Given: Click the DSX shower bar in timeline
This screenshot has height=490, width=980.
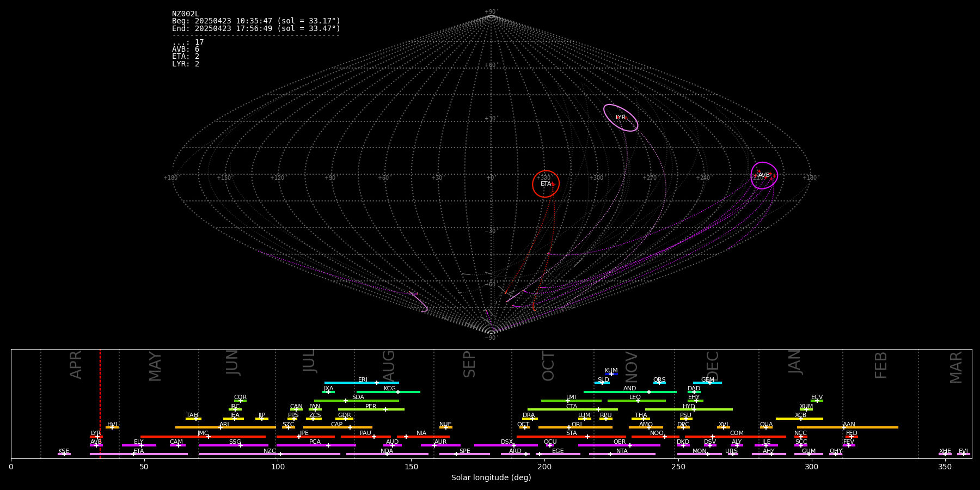Looking at the screenshot, I should (506, 445).
